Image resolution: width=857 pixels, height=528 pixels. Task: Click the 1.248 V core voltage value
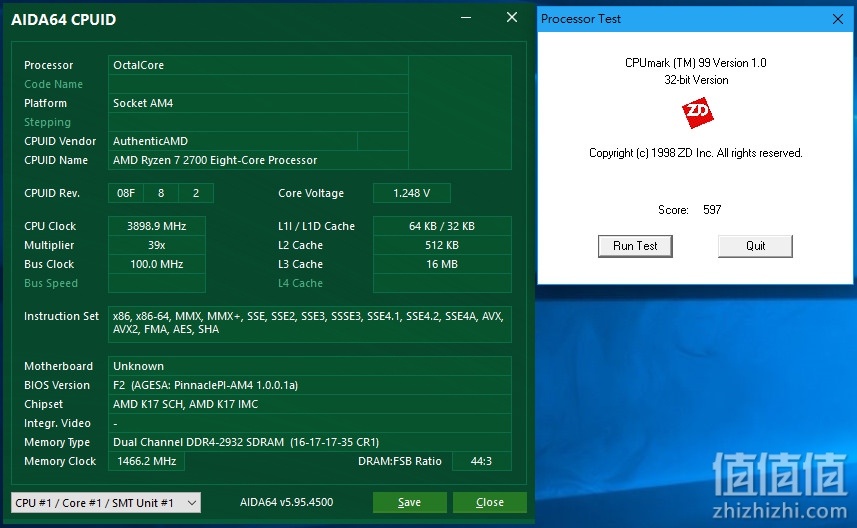point(412,193)
